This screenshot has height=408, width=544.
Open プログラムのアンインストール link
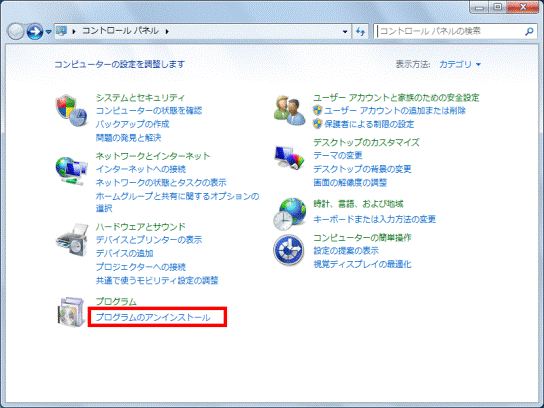(153, 317)
